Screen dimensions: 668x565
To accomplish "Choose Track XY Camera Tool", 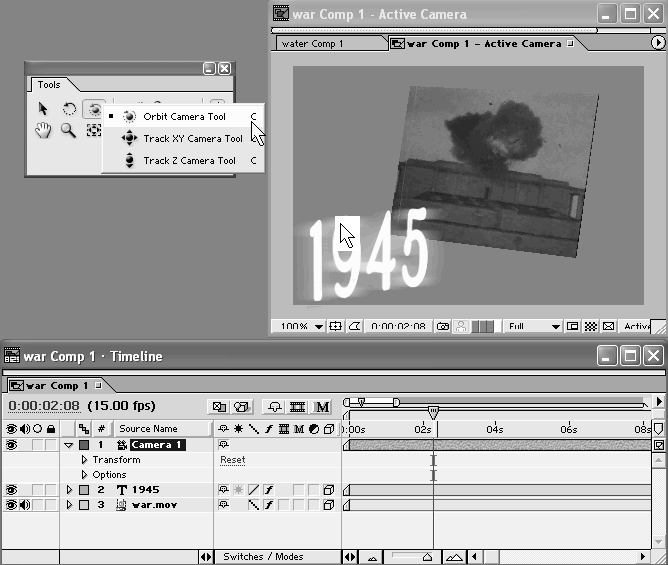I will tap(192, 139).
